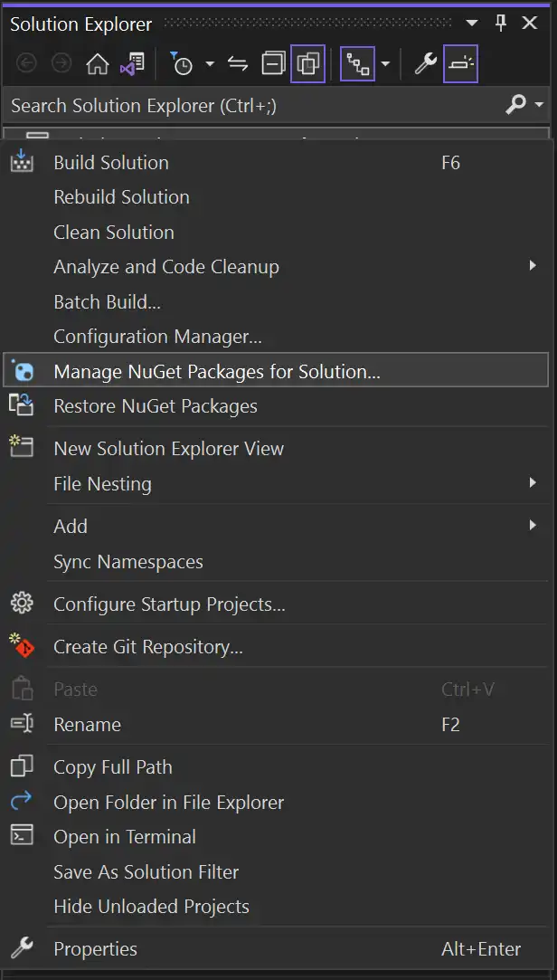Screen dimensions: 557x980
Task: Pin the Solution Explorer window
Action: [500, 24]
